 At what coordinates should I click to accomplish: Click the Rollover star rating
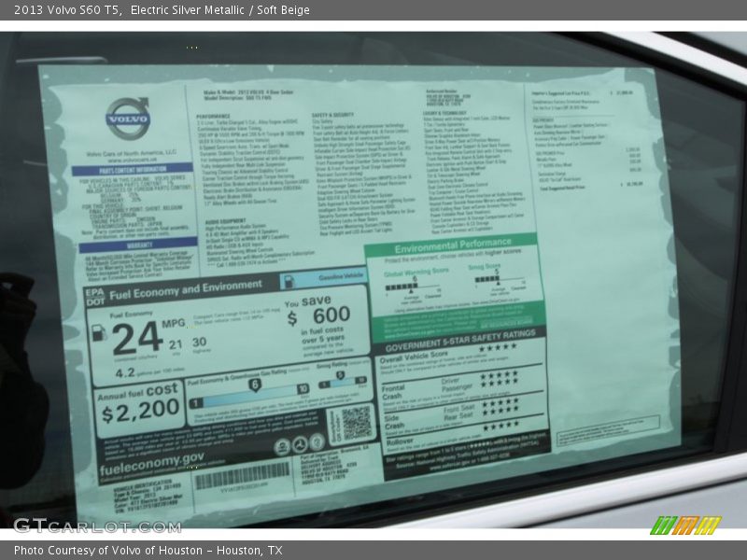(500, 426)
